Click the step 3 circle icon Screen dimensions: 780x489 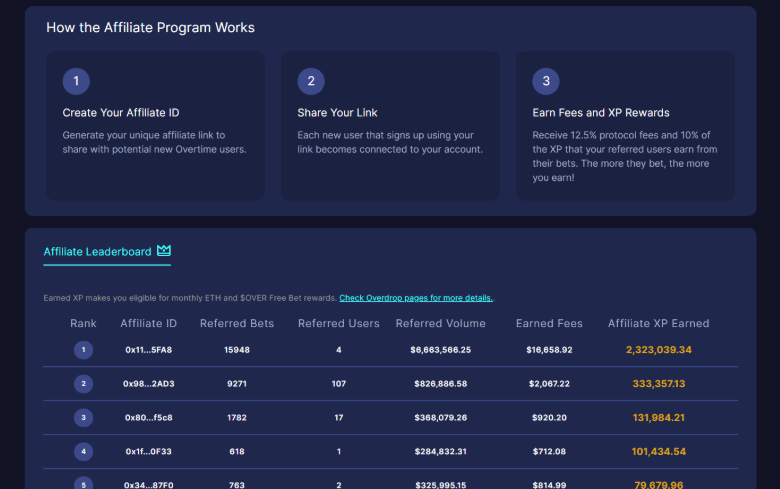[546, 81]
